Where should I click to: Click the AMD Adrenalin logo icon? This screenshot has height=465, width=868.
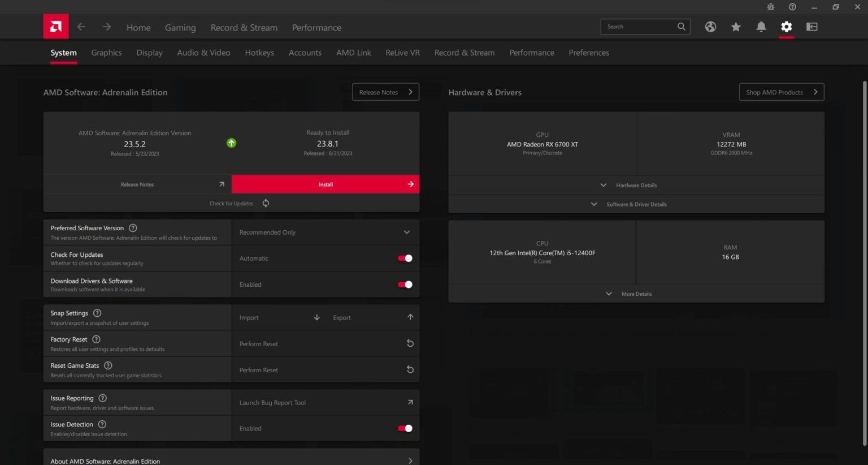coord(55,26)
